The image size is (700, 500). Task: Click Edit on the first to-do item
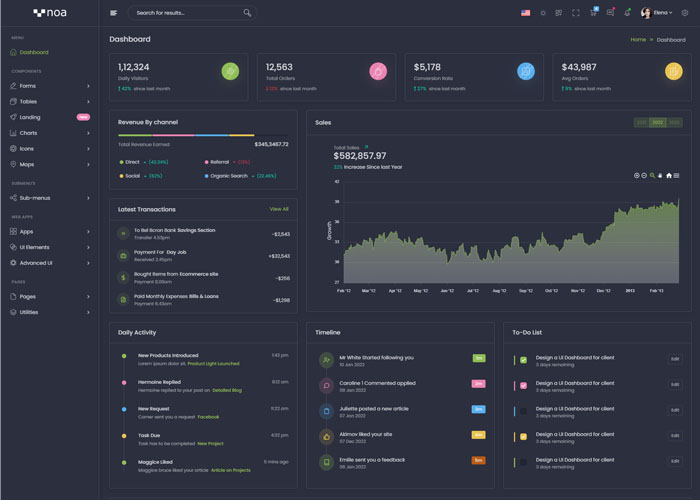click(675, 359)
